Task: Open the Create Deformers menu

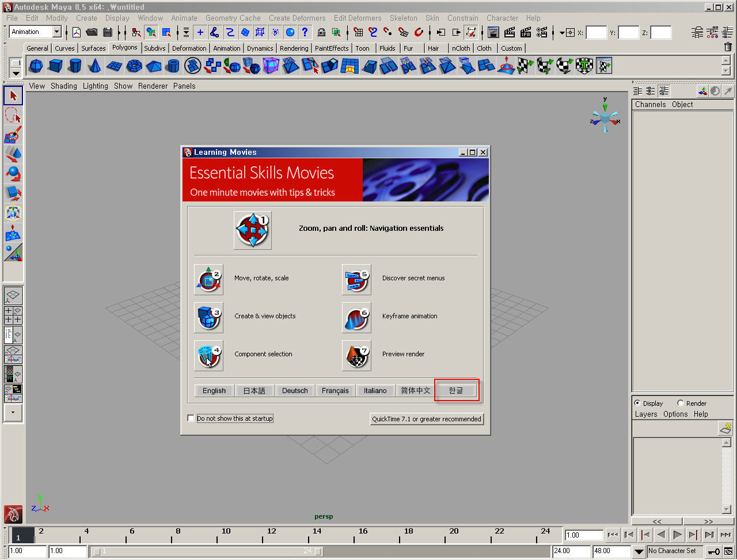Action: pyautogui.click(x=297, y=18)
